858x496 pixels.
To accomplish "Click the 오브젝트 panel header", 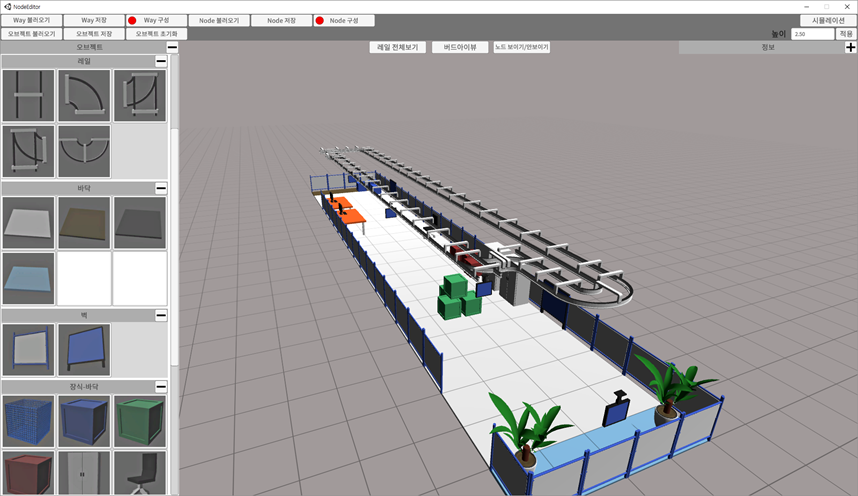I will click(x=89, y=47).
